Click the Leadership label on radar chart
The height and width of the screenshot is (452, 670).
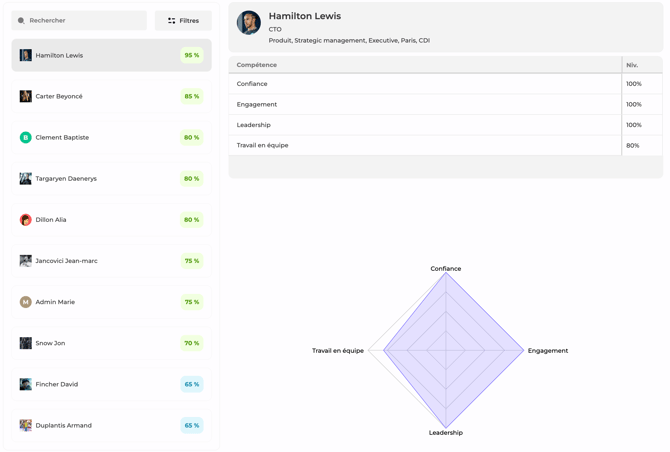(x=446, y=433)
